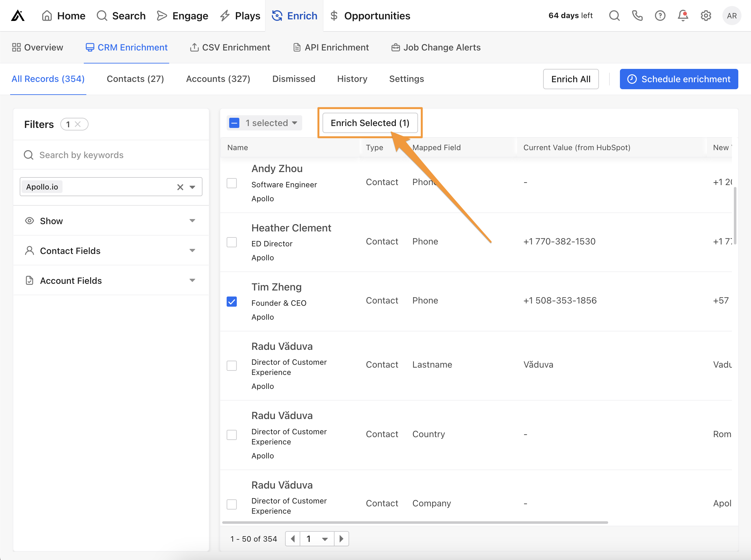Screen dimensions: 751x560
Task: Click the Schedule enrichment button
Action: [679, 79]
